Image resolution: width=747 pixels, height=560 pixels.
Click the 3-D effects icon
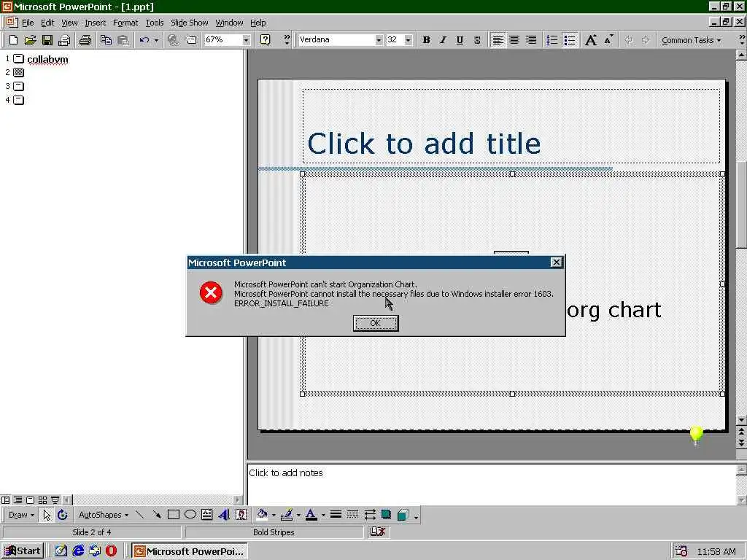click(x=403, y=515)
